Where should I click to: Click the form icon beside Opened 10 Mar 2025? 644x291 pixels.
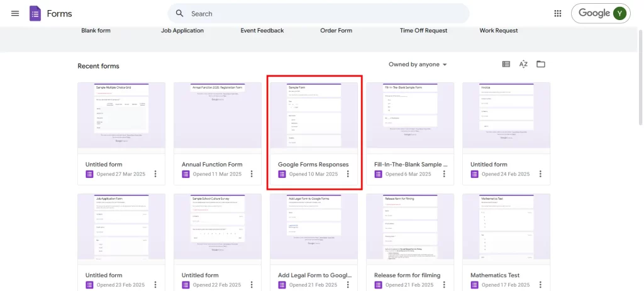[282, 174]
